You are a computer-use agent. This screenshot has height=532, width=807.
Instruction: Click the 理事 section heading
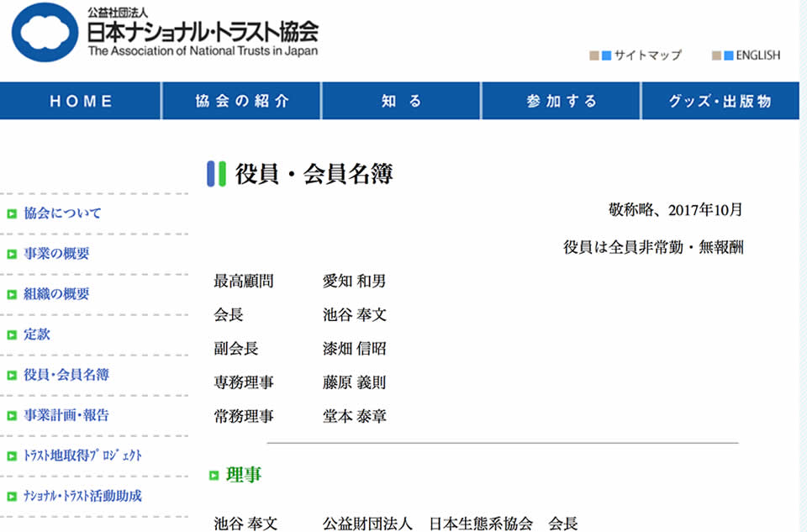pos(244,474)
